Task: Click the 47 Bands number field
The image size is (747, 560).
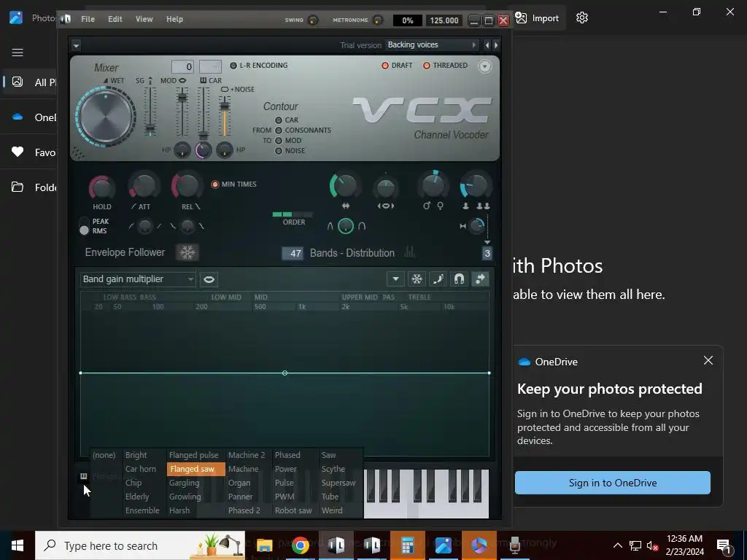Action: click(x=293, y=253)
